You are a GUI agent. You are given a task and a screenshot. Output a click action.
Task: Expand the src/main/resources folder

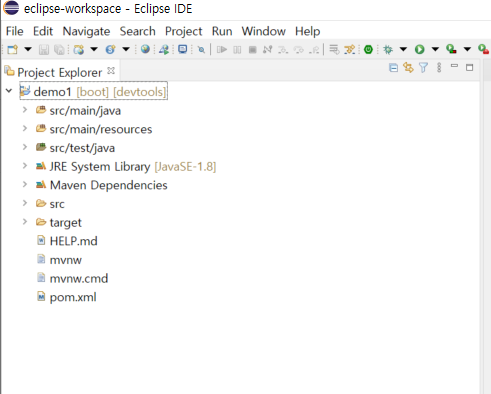coord(25,128)
